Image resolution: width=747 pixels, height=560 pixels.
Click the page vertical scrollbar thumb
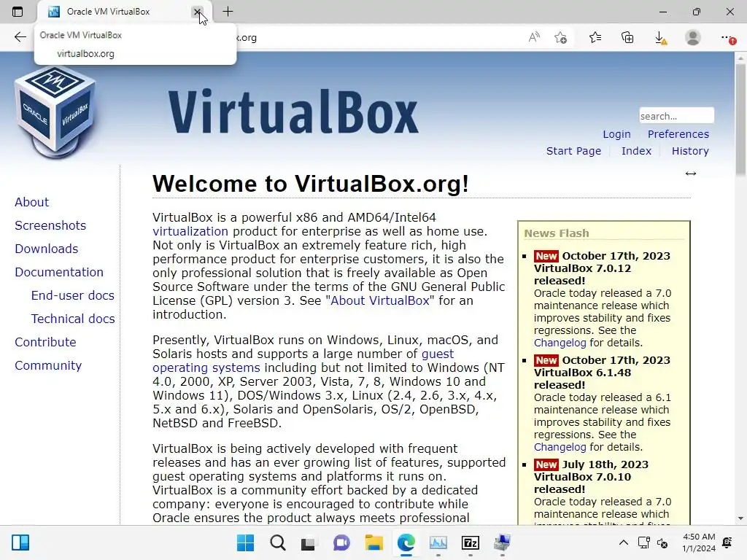click(x=740, y=119)
